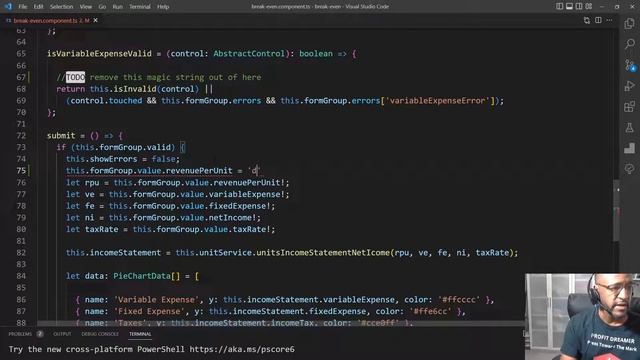
Task: Open the Selection menu
Action: [61, 7]
